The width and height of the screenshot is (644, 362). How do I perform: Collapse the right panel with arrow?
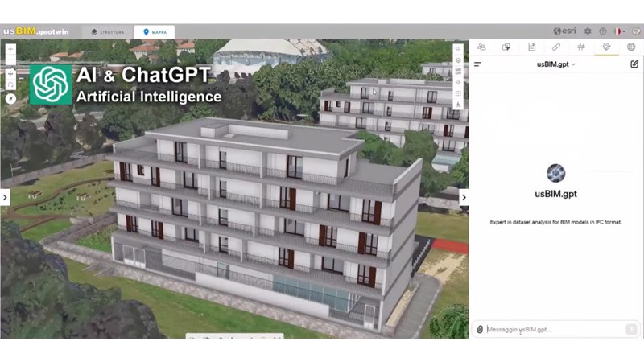[464, 197]
